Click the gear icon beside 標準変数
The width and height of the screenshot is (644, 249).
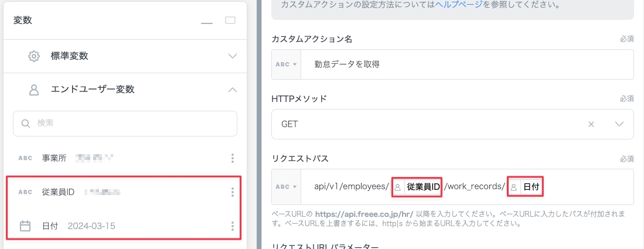click(34, 56)
